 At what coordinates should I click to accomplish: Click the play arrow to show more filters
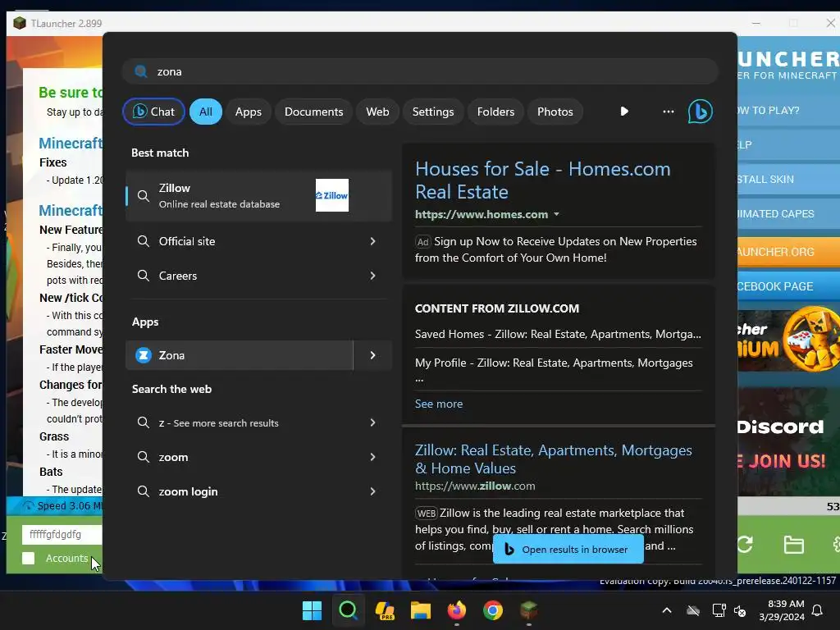point(624,112)
